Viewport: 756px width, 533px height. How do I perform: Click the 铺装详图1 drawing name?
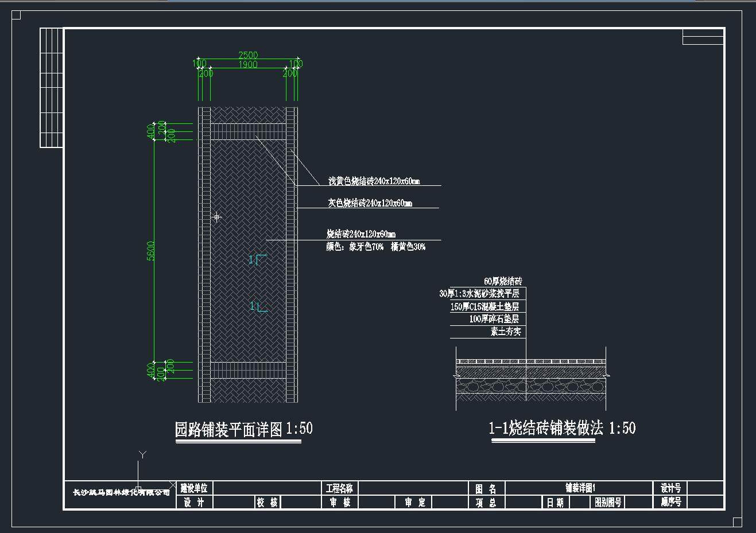580,488
